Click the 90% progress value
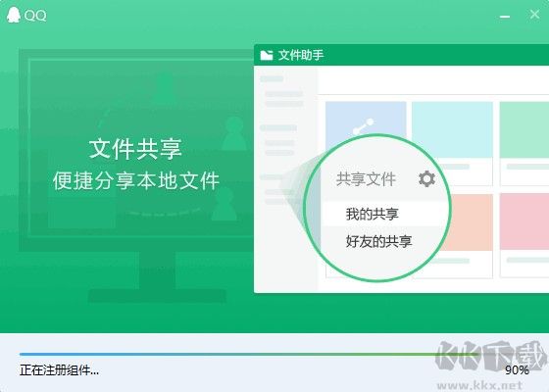 coord(517,370)
